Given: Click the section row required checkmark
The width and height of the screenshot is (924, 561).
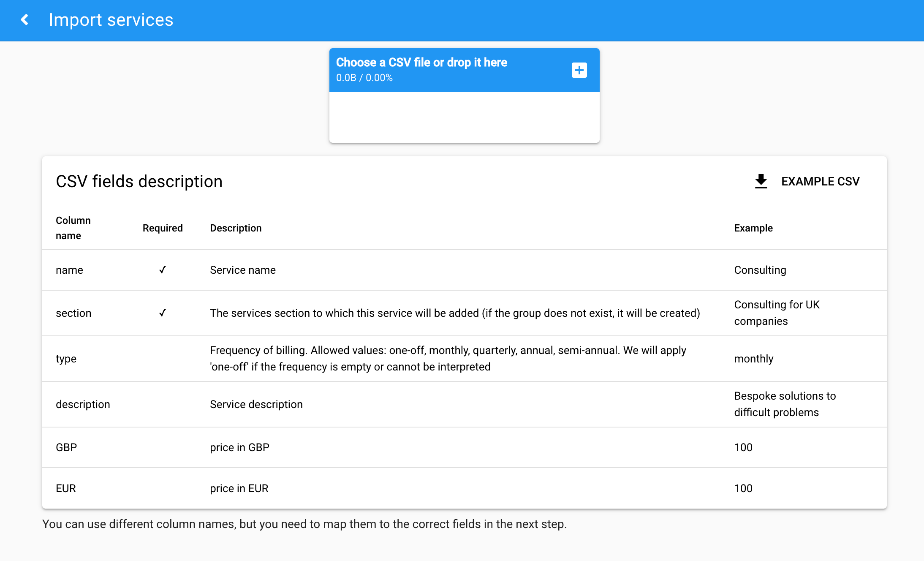Looking at the screenshot, I should click(x=163, y=313).
